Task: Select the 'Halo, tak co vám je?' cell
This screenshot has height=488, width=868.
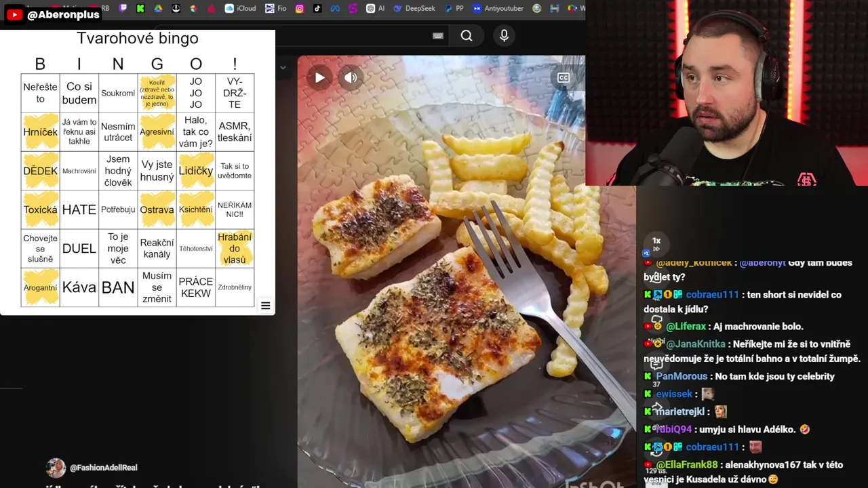Action: coord(196,132)
